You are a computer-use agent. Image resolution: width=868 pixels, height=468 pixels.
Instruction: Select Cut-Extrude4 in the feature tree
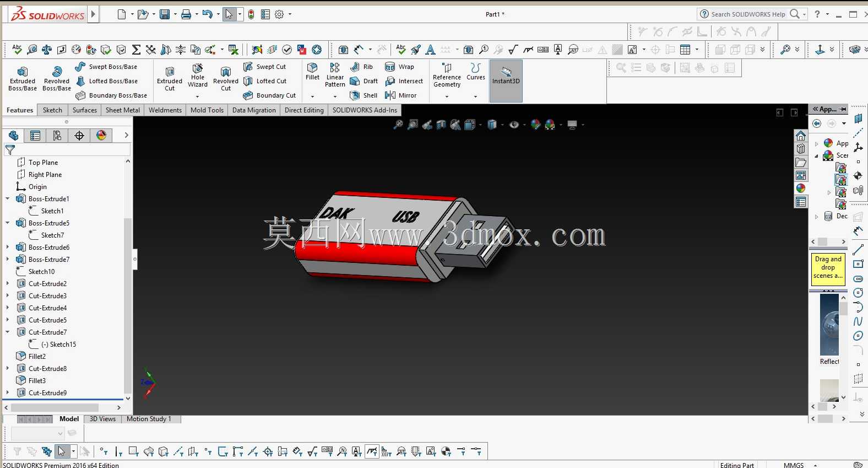[42, 308]
